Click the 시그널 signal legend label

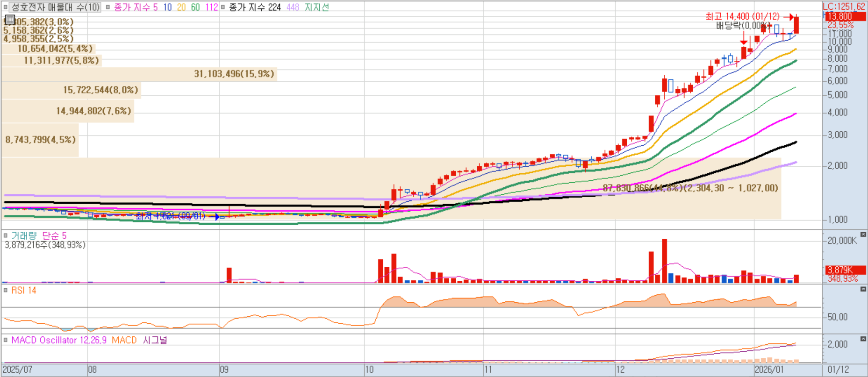click(155, 340)
